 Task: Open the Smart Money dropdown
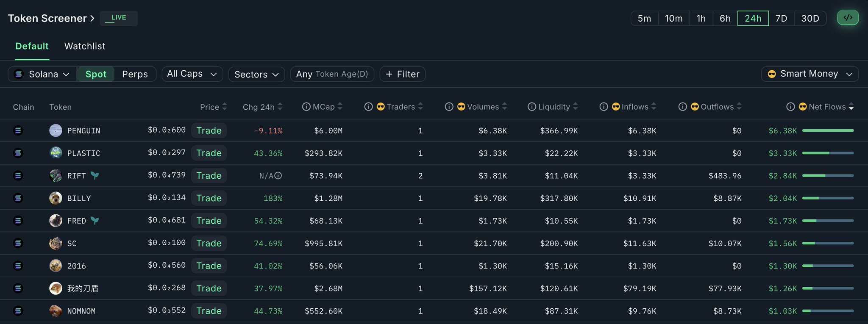tap(810, 74)
